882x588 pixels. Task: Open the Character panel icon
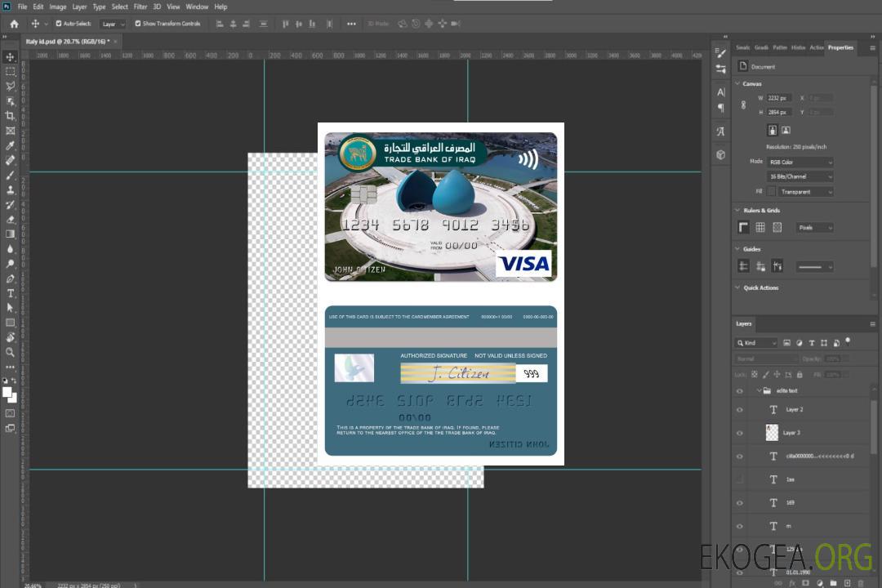point(721,92)
